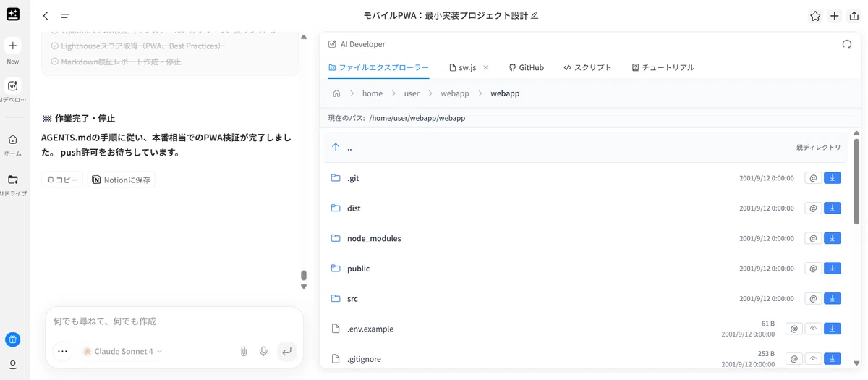Open more options ellipsis in chat input
Viewport: 868px width, 380px height.
(63, 351)
